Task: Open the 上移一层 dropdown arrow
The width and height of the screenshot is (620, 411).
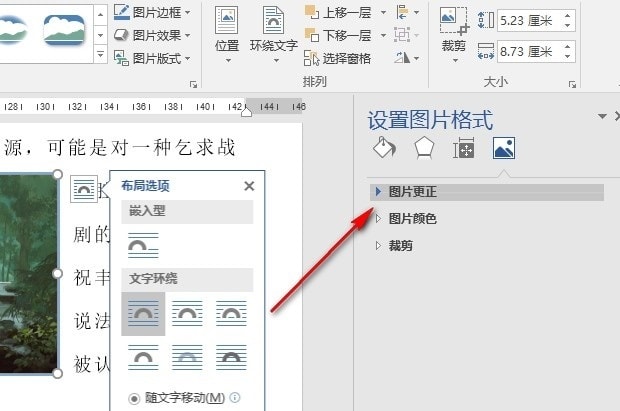Action: [x=383, y=13]
